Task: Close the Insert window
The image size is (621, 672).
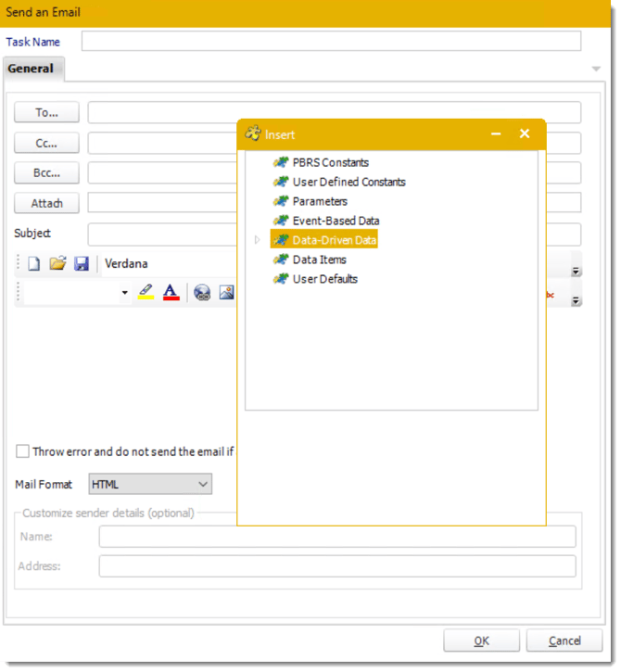Action: pos(525,133)
